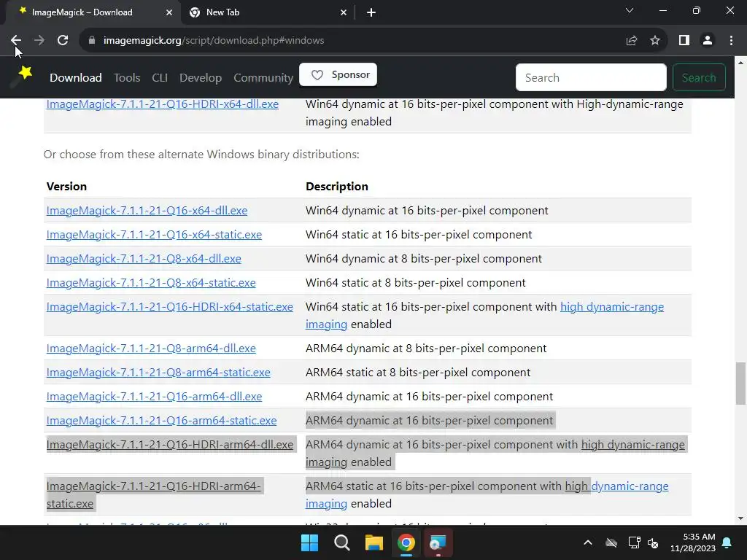This screenshot has height=560, width=747.
Task: View site info via the lock icon
Action: (x=92, y=41)
